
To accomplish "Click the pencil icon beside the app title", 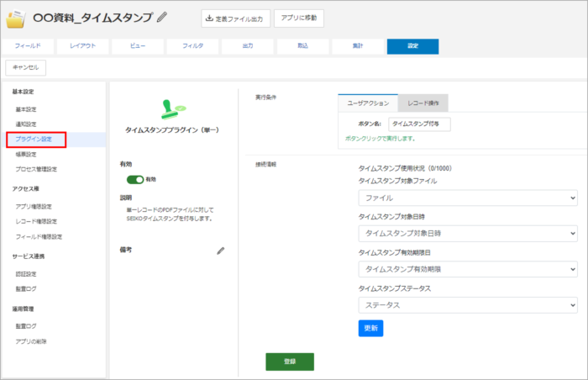I will click(x=162, y=18).
